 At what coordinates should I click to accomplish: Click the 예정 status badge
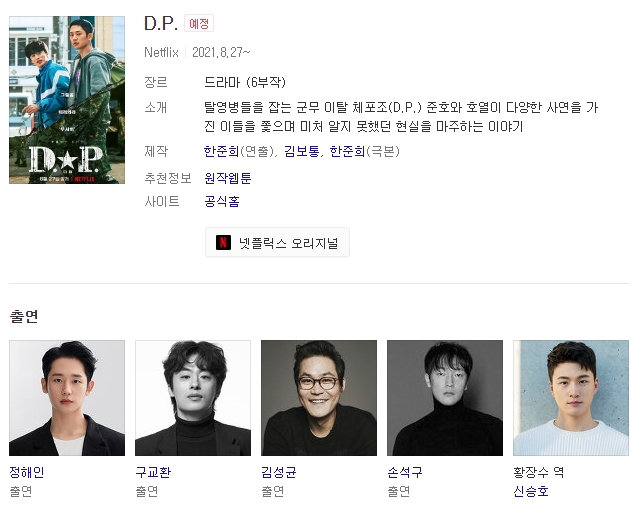click(199, 24)
